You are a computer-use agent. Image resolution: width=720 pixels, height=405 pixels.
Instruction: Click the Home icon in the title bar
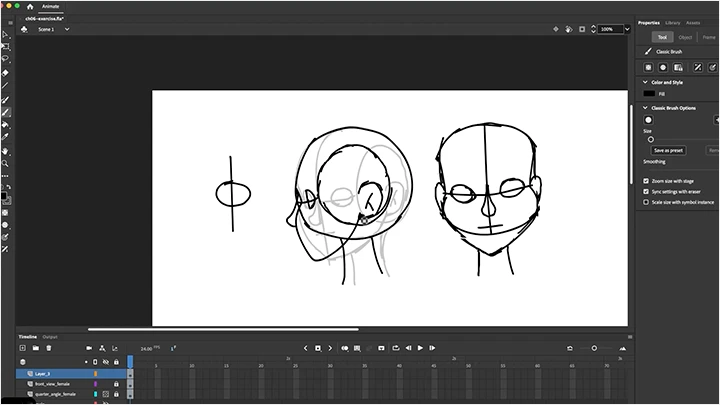click(x=30, y=6)
